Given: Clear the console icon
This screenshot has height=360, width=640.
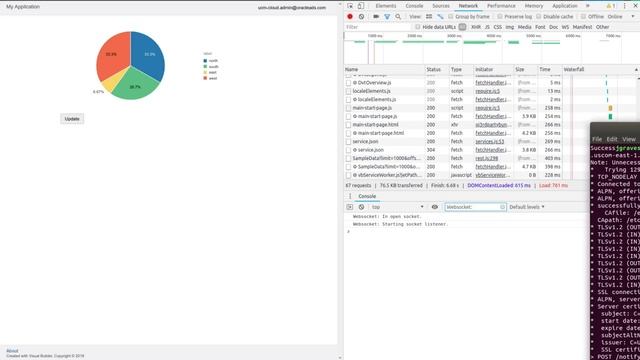Looking at the screenshot, I should tap(361, 207).
